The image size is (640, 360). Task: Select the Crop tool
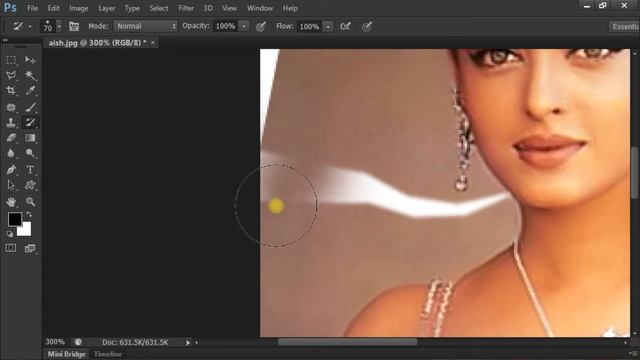click(x=11, y=91)
